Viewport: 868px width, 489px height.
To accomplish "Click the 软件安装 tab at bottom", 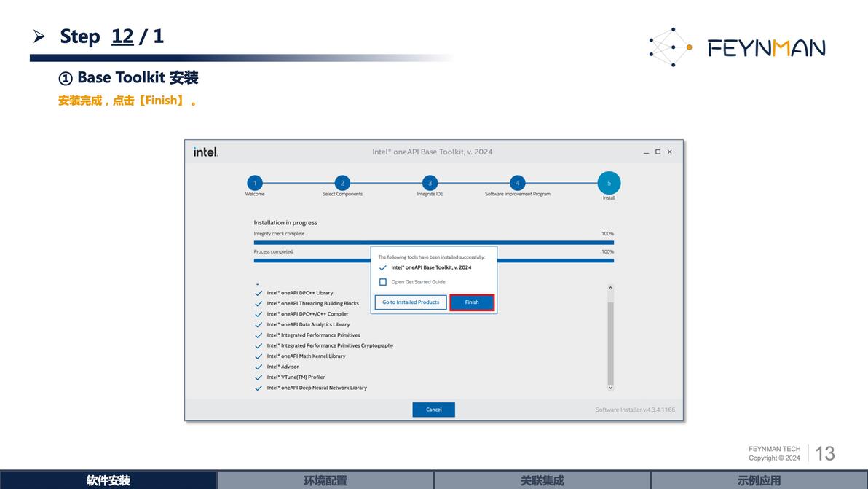I will [108, 480].
